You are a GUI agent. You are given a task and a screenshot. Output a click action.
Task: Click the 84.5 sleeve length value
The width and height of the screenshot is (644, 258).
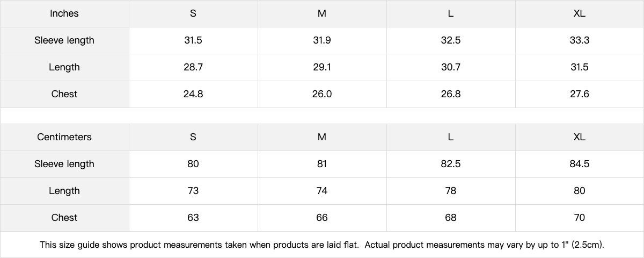(579, 164)
